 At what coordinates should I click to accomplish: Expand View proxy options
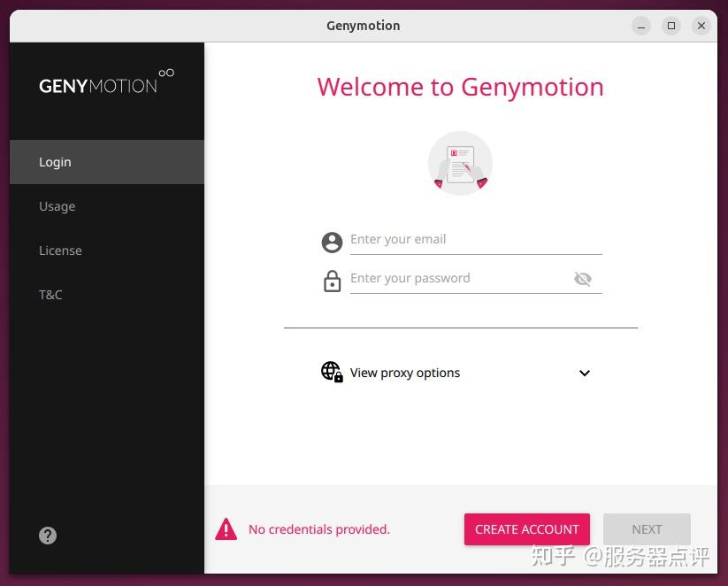(x=404, y=373)
